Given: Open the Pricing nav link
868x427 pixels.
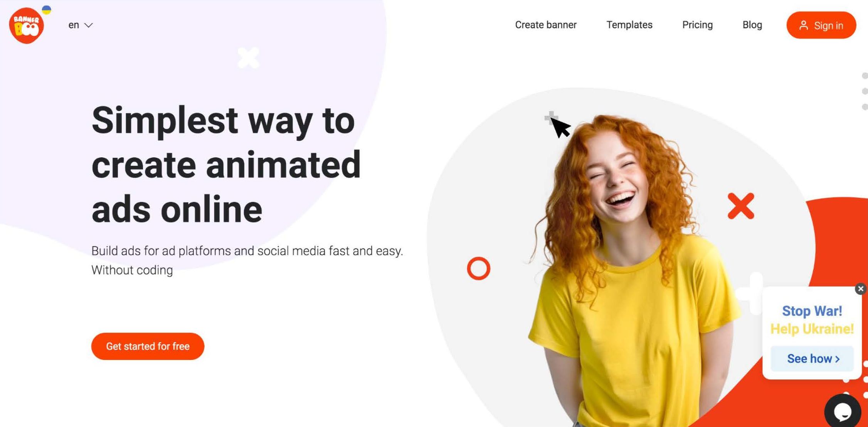Looking at the screenshot, I should click(697, 25).
